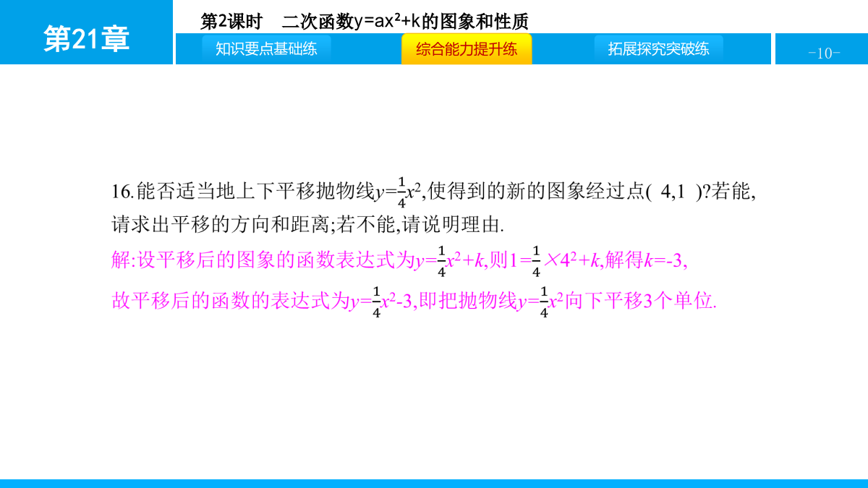868x488 pixels.
Task: Click the question 16 text line starting with 能否适当地
Action: (434, 192)
